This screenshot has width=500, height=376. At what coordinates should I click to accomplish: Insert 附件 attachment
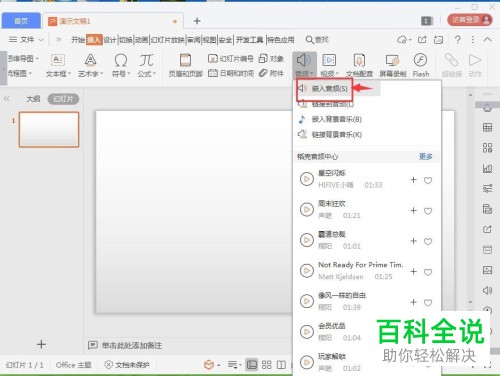(271, 73)
